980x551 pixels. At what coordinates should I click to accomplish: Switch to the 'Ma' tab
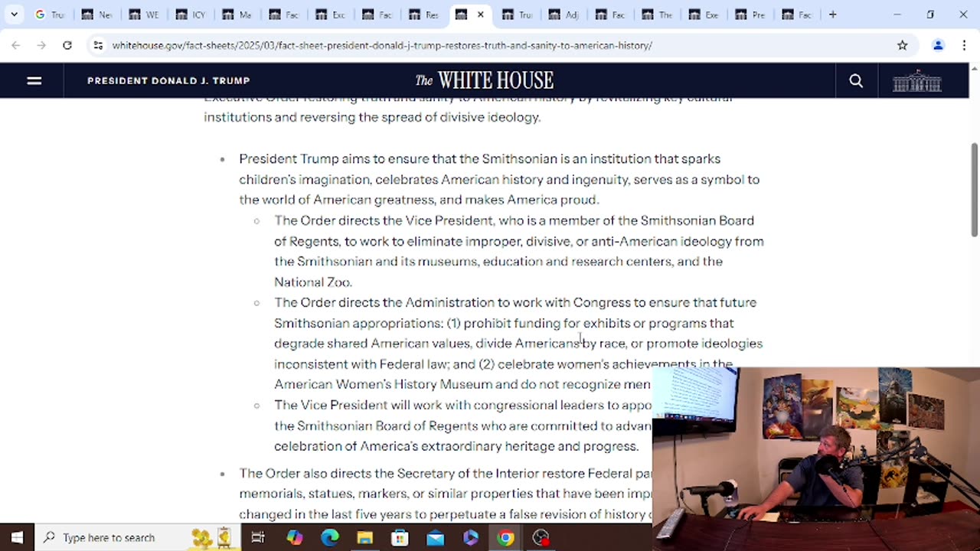[x=237, y=15]
